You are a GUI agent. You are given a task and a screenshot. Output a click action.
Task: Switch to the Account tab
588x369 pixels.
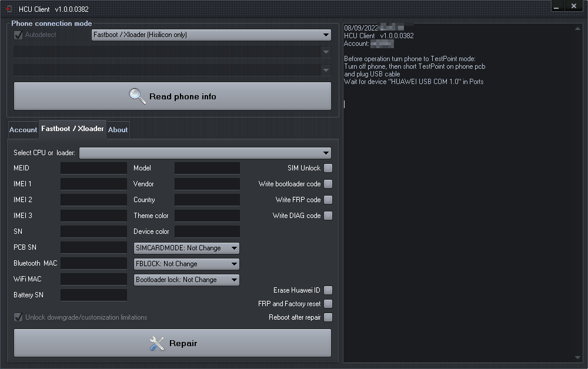[x=24, y=130]
